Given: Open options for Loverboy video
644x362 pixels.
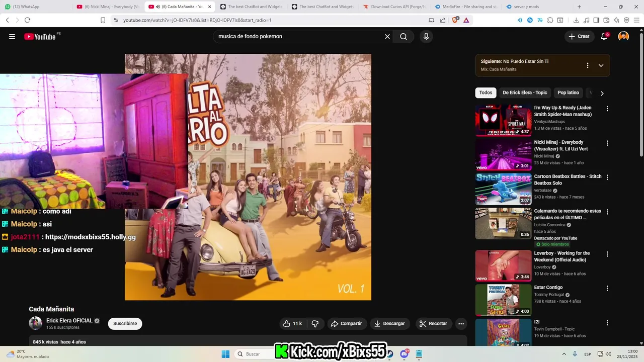Looking at the screenshot, I should pyautogui.click(x=607, y=254).
